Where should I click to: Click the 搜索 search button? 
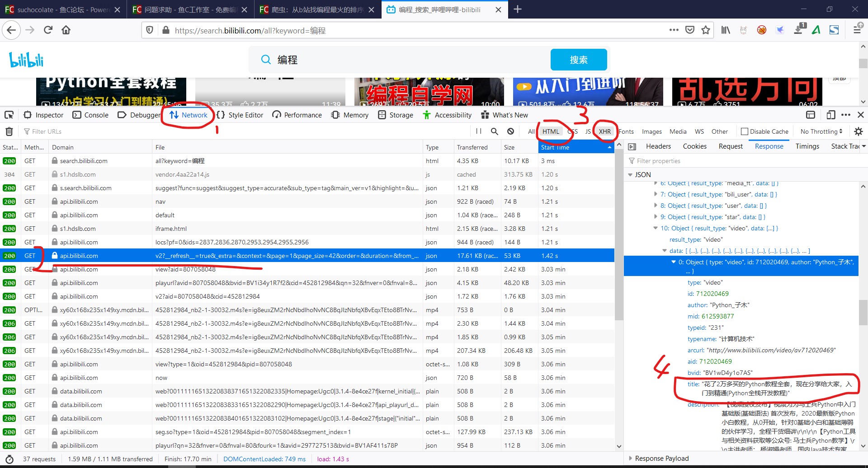579,60
